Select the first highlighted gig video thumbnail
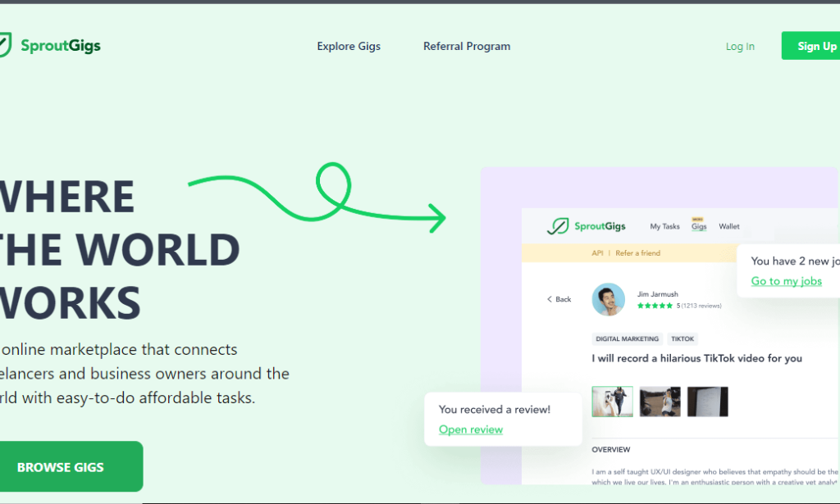 612,402
